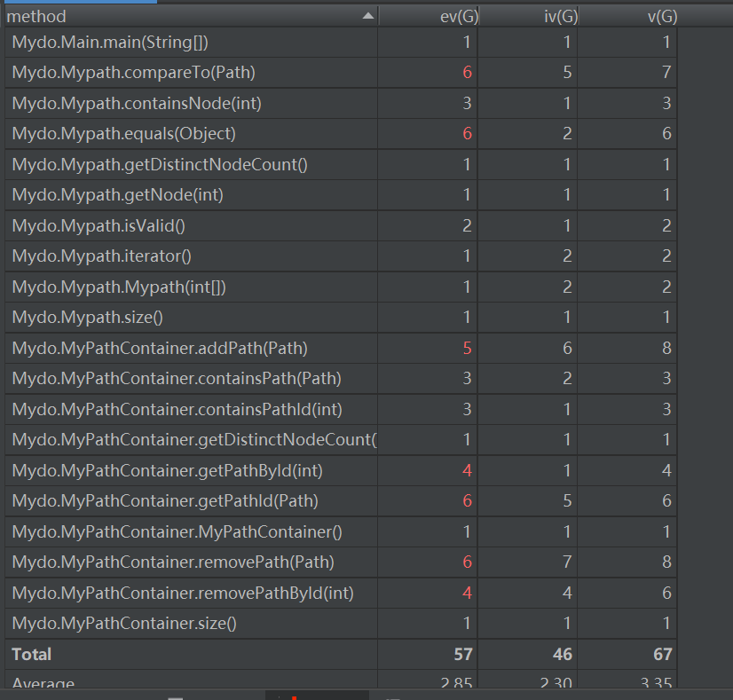
Task: Click red ev(G) value 6 for getPathId(Path)
Action: pos(467,501)
